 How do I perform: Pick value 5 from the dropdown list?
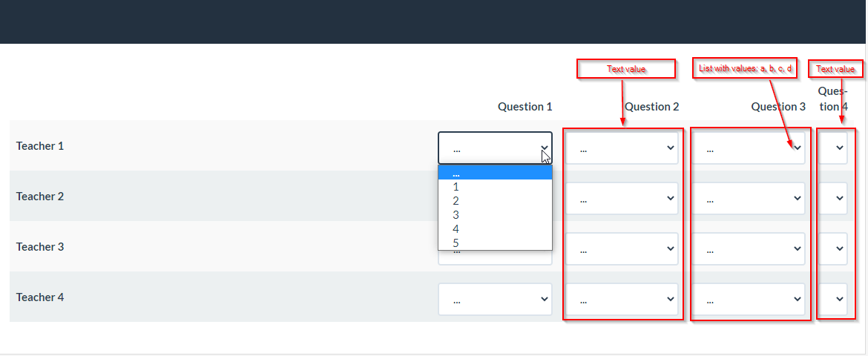456,243
